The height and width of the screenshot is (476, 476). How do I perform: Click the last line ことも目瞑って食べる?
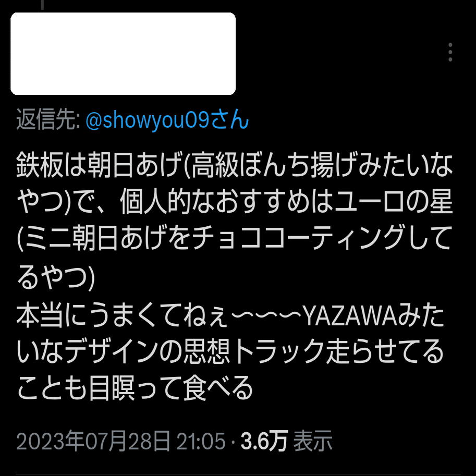135,388
